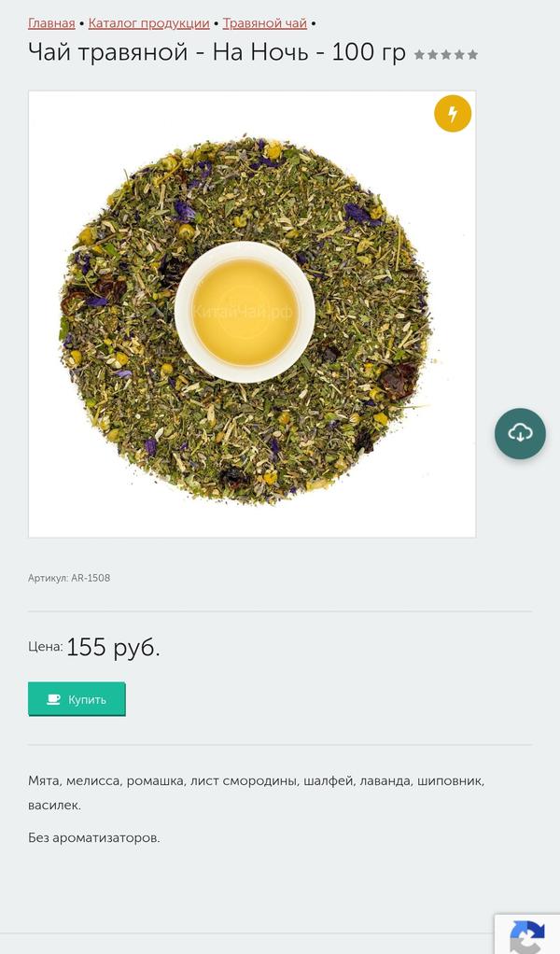This screenshot has width=560, height=954.
Task: Choose the third rating star
Action: 446,55
